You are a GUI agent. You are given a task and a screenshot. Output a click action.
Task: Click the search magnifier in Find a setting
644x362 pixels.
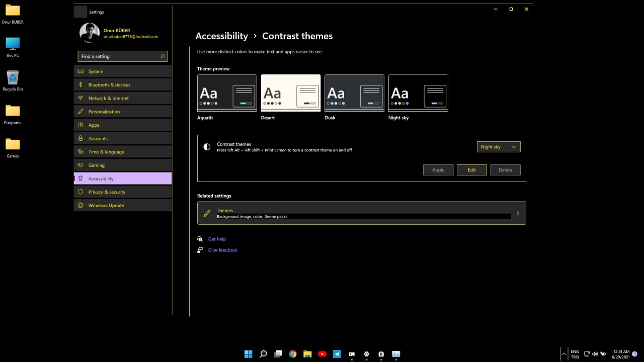click(163, 56)
